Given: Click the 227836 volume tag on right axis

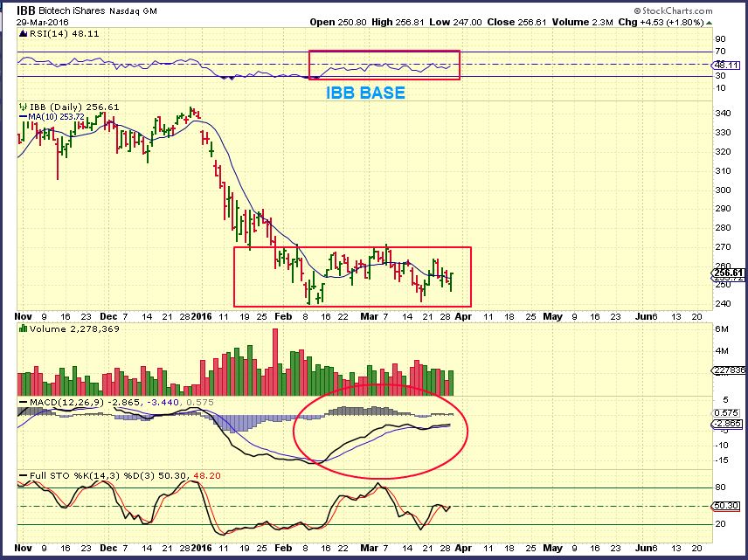Looking at the screenshot, I should tap(729, 370).
